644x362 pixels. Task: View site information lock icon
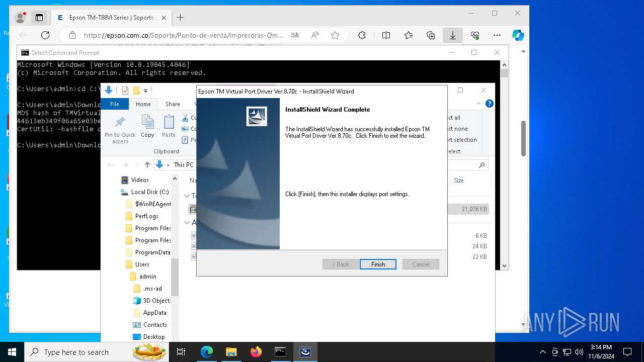point(72,35)
